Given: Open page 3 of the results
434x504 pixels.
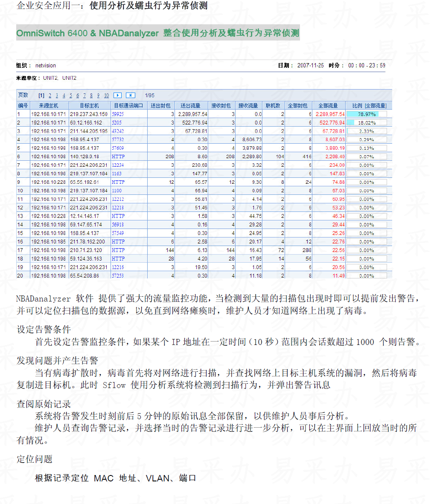Looking at the screenshot, I should pyautogui.click(x=57, y=96).
